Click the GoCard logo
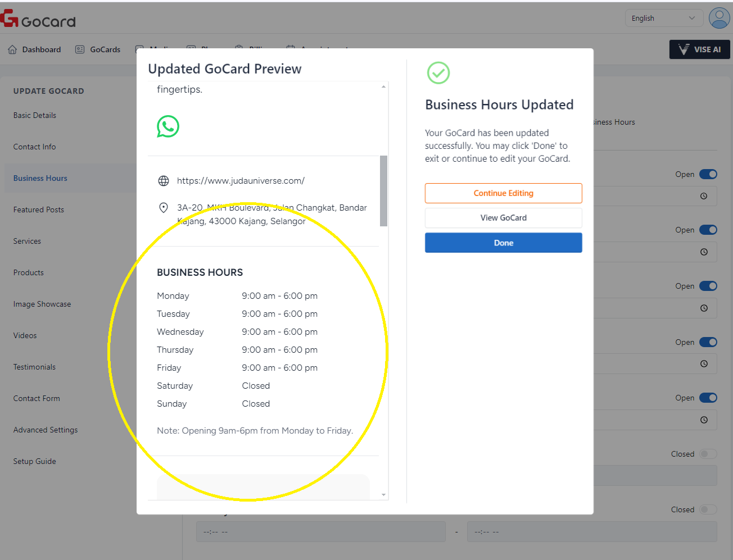The height and width of the screenshot is (560, 733). coord(38,19)
